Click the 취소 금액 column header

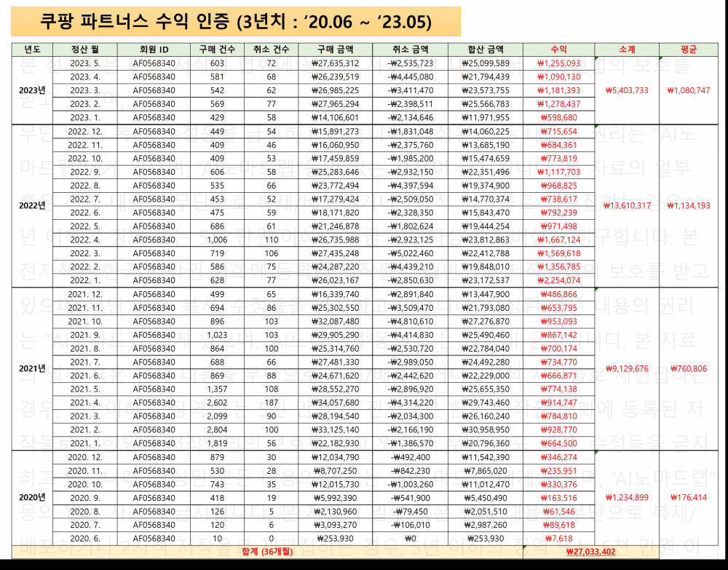(x=410, y=50)
